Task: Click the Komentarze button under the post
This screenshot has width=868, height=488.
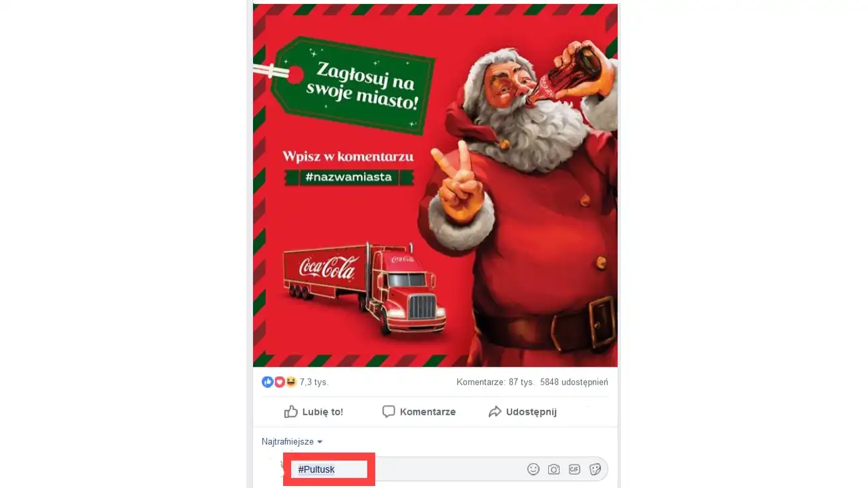Action: click(419, 412)
